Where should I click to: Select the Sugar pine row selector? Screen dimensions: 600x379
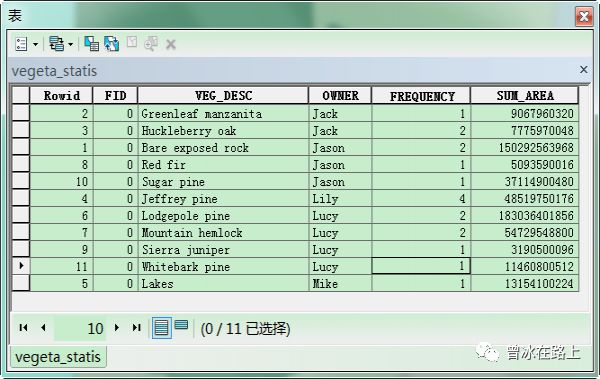21,181
